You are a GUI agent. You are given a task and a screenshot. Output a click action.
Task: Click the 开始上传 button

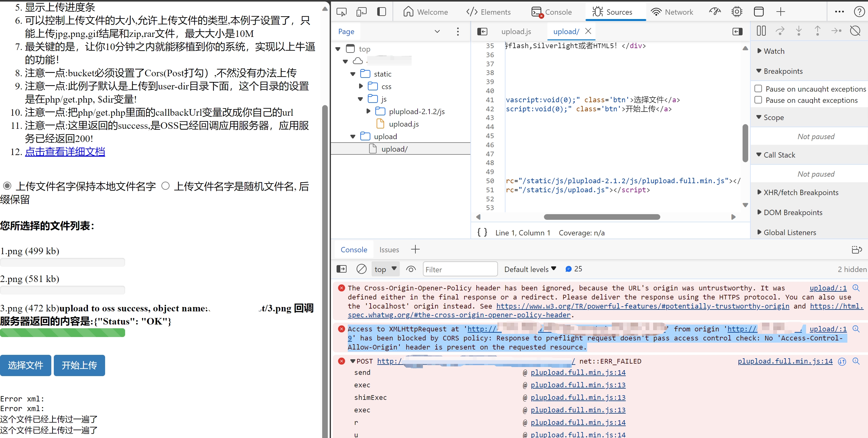[79, 365]
